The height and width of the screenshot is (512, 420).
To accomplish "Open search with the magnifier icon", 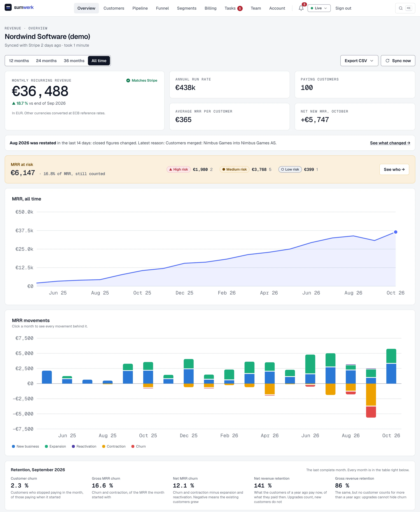I will click(401, 8).
